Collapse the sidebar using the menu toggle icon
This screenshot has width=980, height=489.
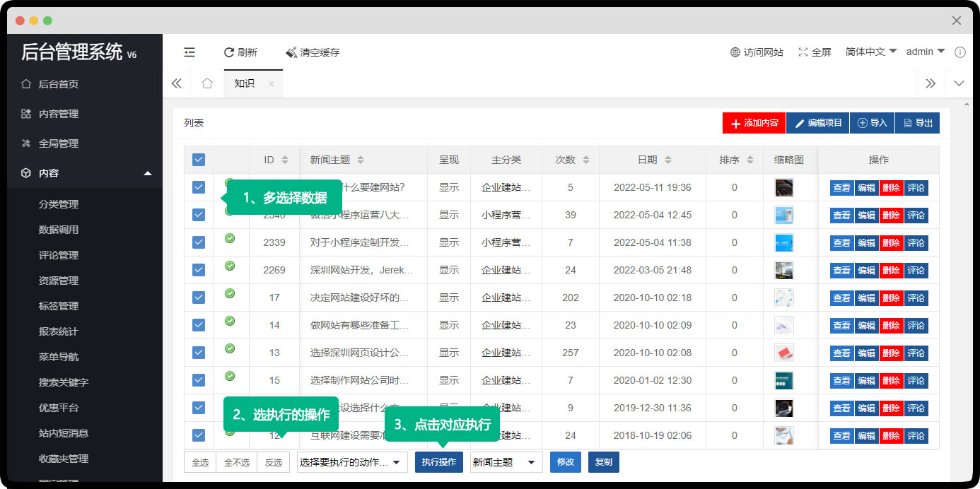[x=189, y=52]
